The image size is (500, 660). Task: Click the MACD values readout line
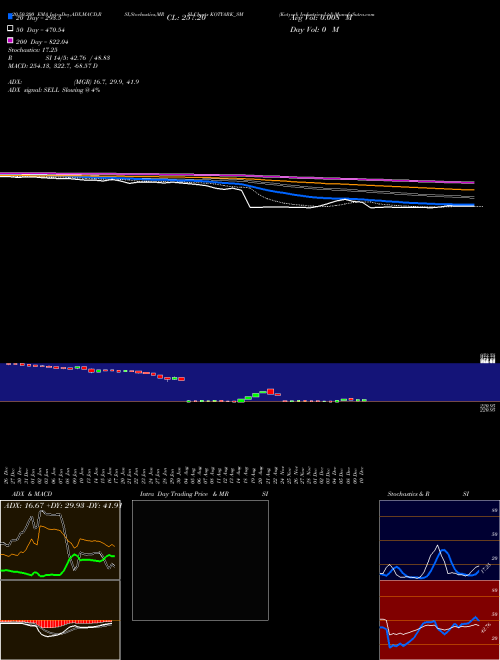tap(53, 66)
